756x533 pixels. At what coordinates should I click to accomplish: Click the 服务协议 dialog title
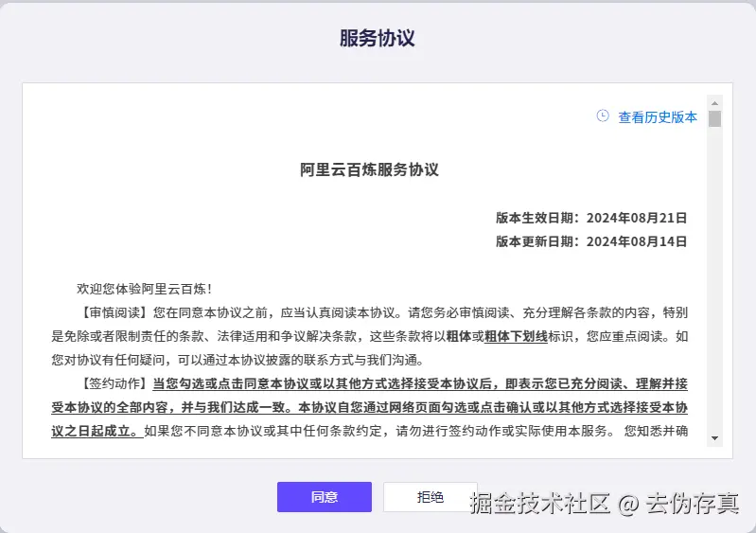point(377,38)
